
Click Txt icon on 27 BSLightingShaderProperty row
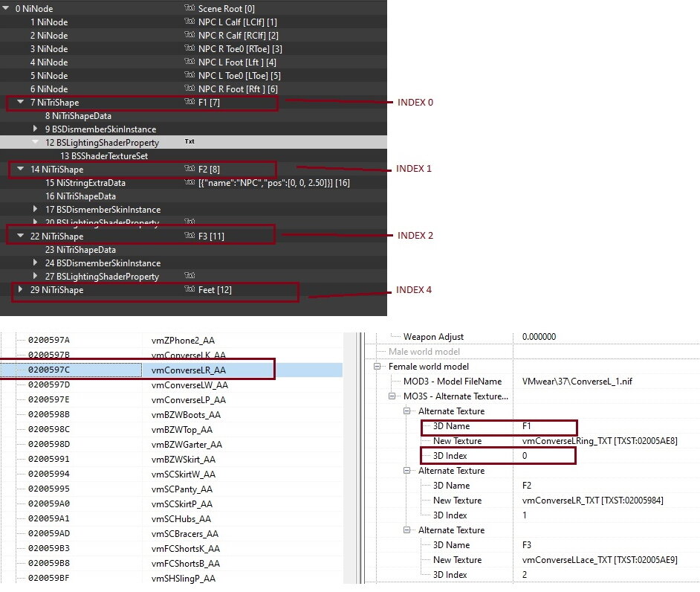[189, 275]
